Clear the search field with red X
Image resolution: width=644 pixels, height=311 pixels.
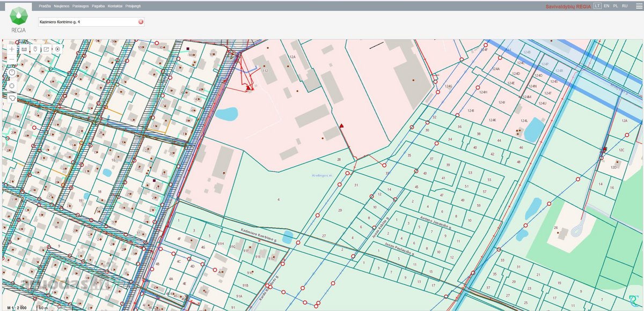(x=141, y=22)
